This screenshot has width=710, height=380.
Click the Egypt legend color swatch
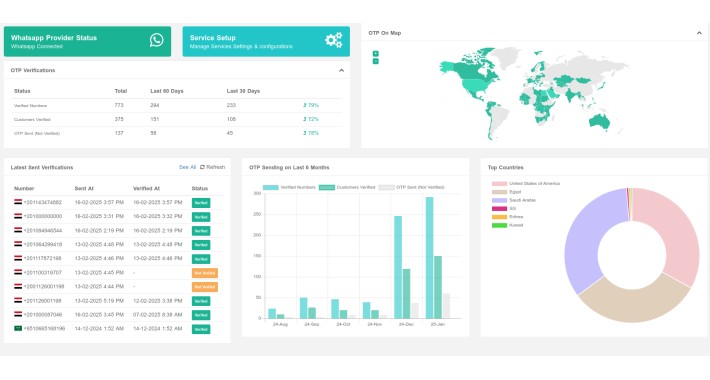click(499, 192)
